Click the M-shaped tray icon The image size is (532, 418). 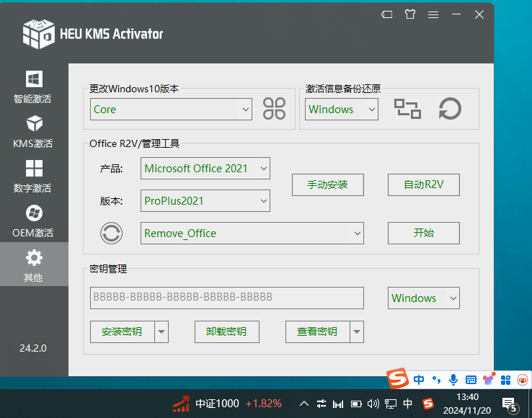pos(338,404)
